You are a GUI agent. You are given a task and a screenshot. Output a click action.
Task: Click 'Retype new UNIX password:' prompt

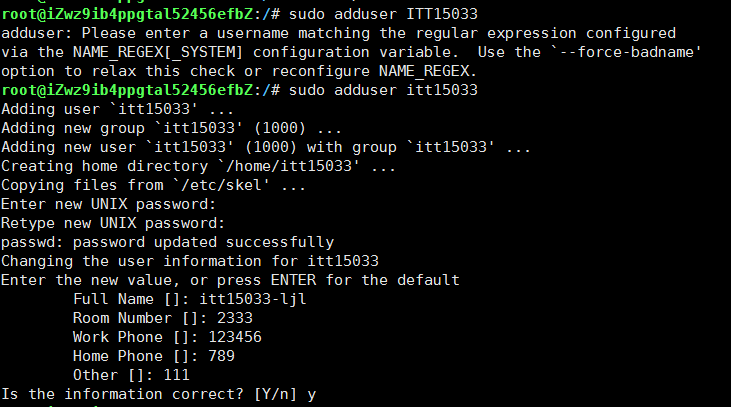(113, 223)
